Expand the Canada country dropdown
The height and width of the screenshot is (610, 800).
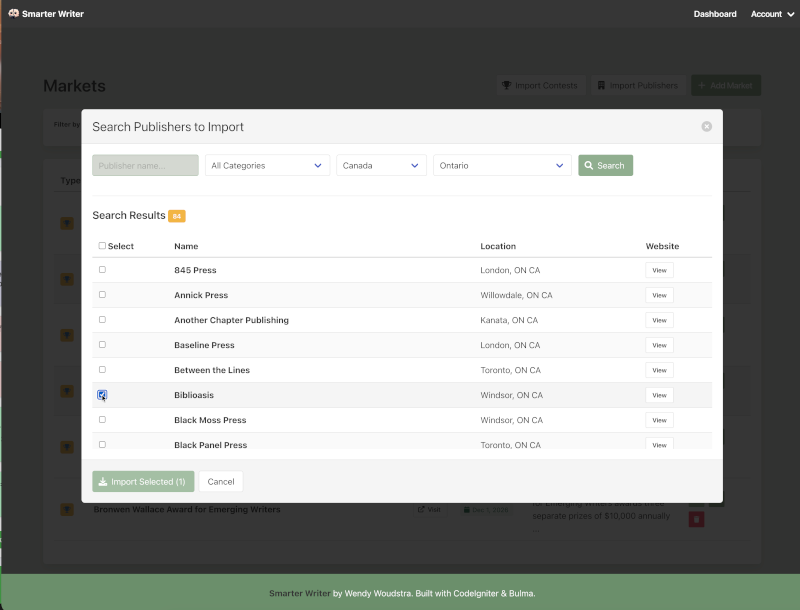pyautogui.click(x=381, y=166)
